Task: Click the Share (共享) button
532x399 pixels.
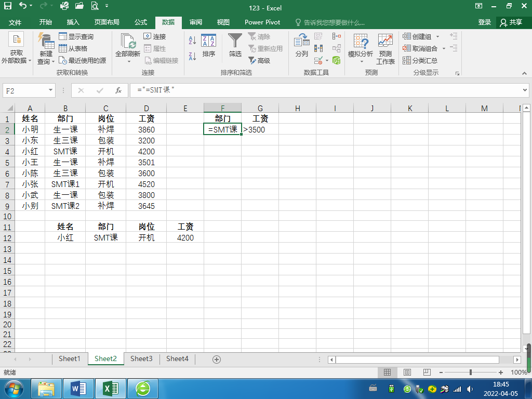Action: pos(511,22)
